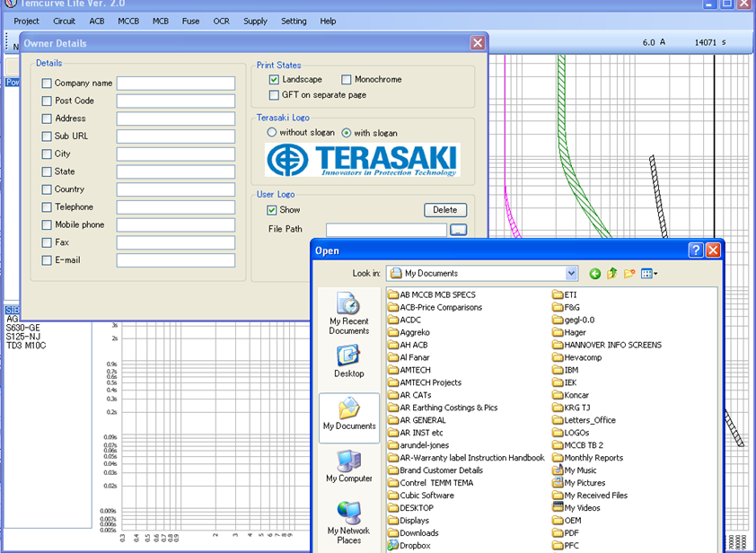This screenshot has width=756, height=553.
Task: Uncheck the Landscape print option
Action: 274,80
